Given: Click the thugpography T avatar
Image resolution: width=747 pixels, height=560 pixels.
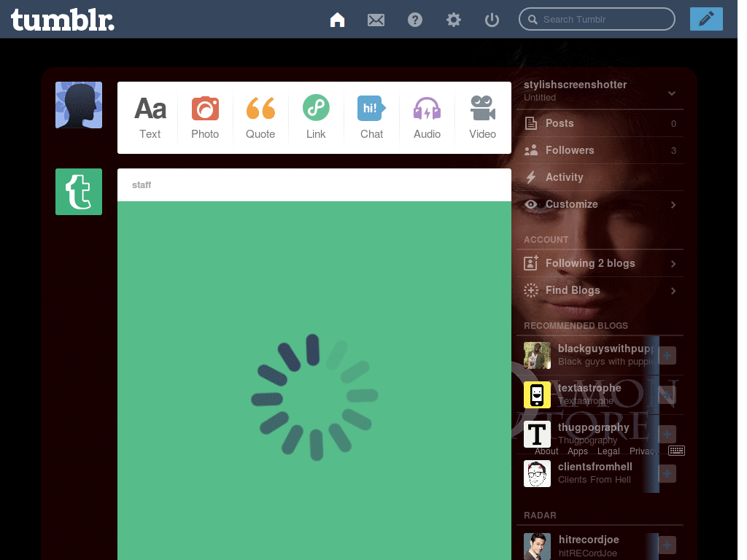Looking at the screenshot, I should point(537,435).
